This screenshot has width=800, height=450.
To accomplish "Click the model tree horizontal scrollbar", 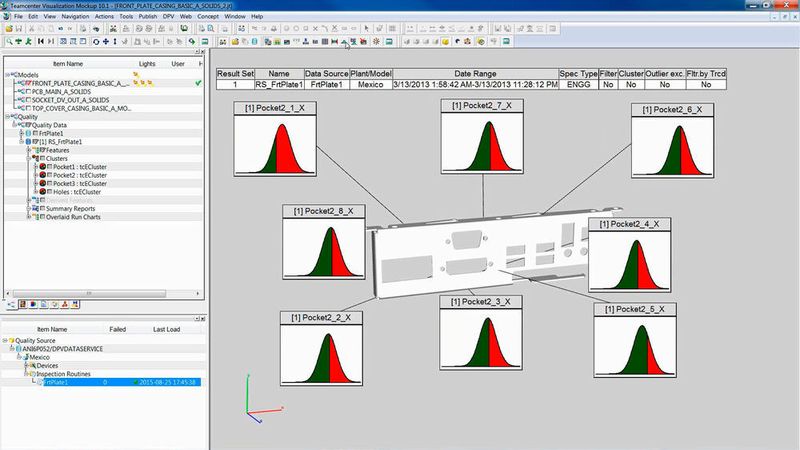I will click(x=89, y=293).
